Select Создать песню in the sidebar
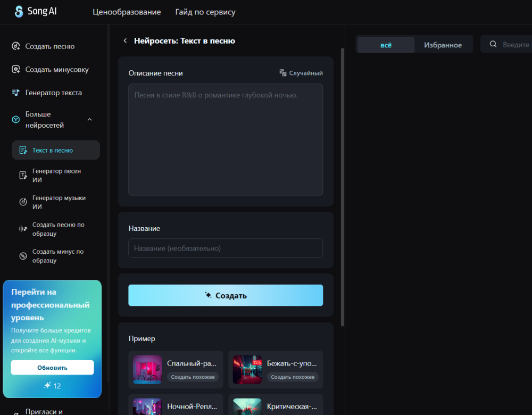Viewport: 532px width, 415px height. tap(50, 46)
